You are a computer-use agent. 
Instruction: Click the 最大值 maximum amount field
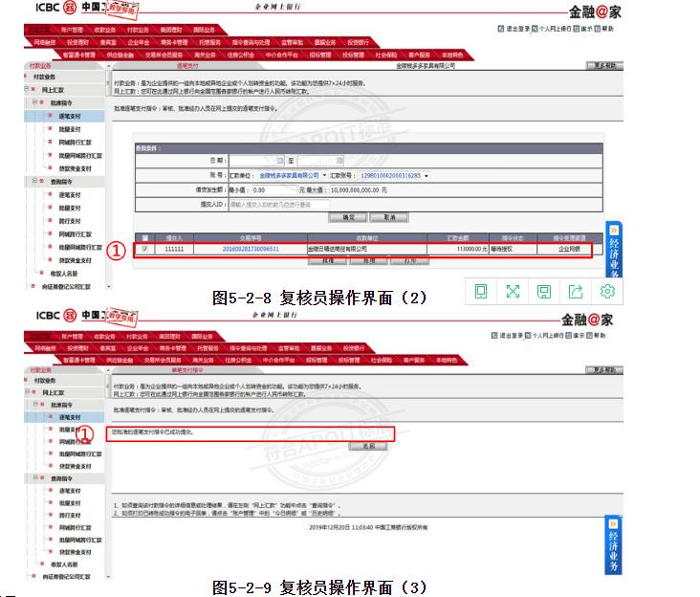355,190
